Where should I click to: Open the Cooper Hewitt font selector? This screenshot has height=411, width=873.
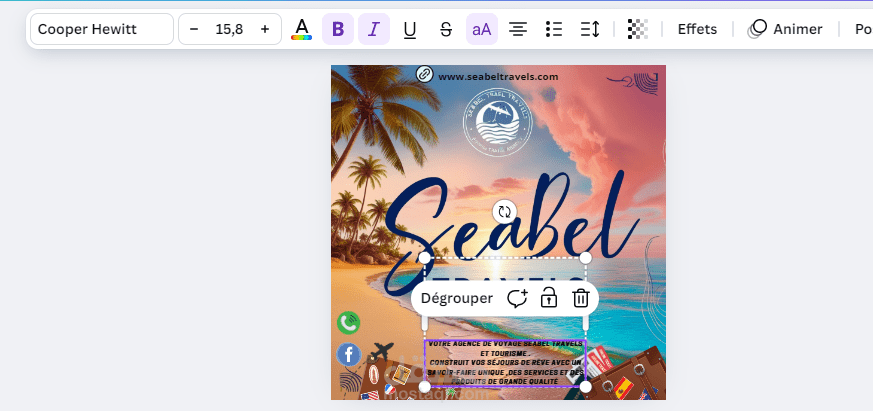(x=102, y=29)
